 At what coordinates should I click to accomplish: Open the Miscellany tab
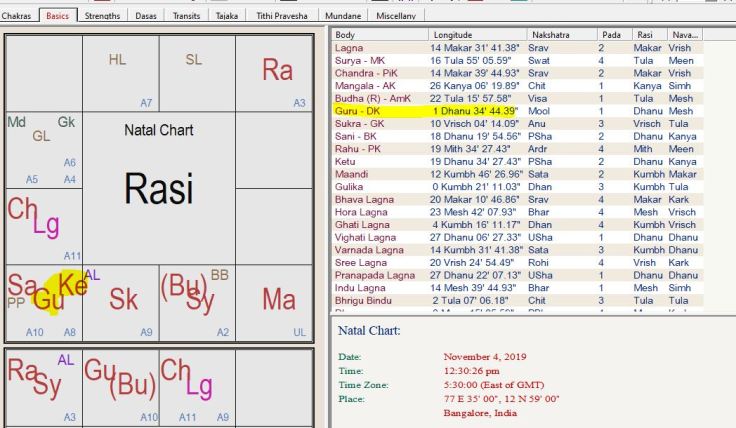396,15
